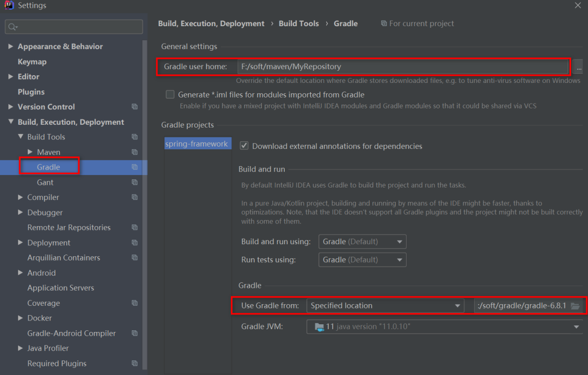Viewport: 588px width, 375px height.
Task: Open Use Gradle from Specified location dropdown
Action: (385, 306)
